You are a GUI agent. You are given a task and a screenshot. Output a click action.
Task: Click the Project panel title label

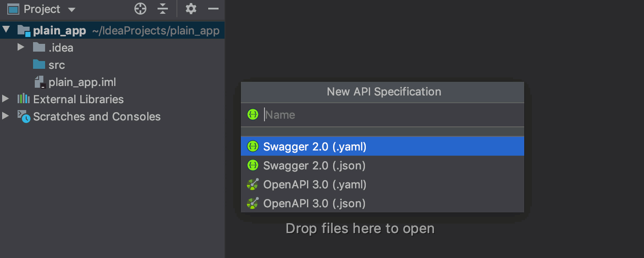coord(42,9)
